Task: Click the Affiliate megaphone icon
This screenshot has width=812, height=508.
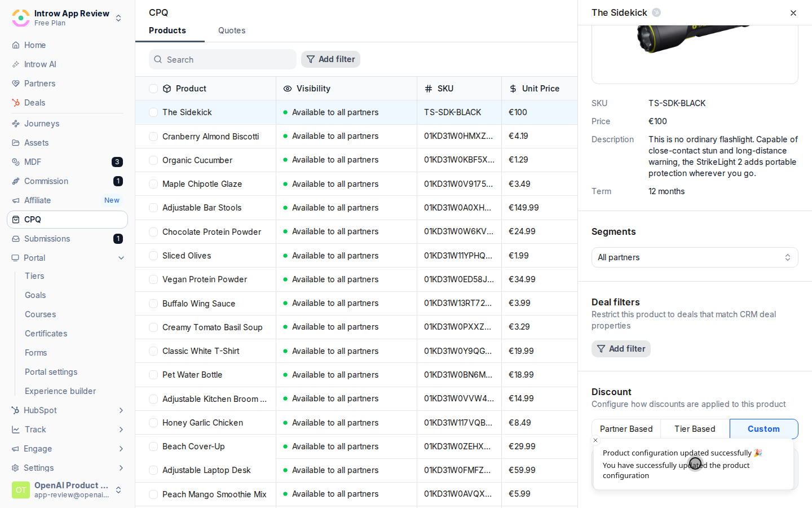Action: (x=16, y=200)
